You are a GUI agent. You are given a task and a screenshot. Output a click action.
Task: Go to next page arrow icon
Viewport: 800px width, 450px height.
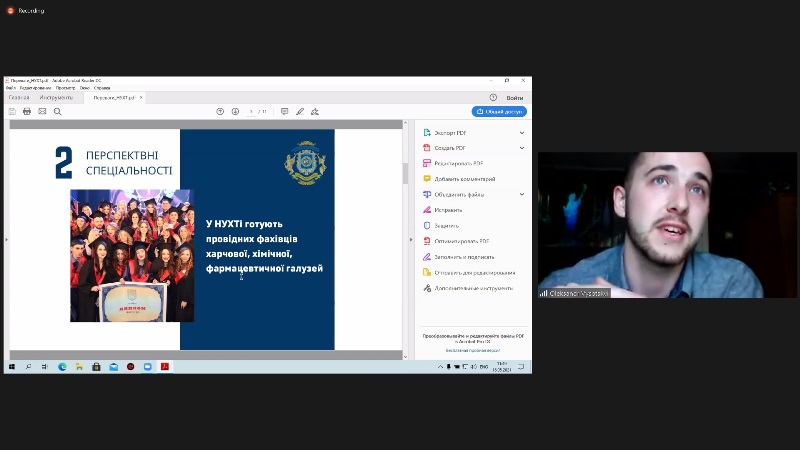[235, 111]
